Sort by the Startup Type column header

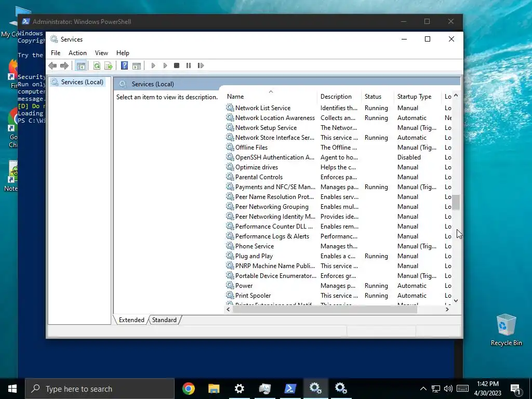[418, 96]
